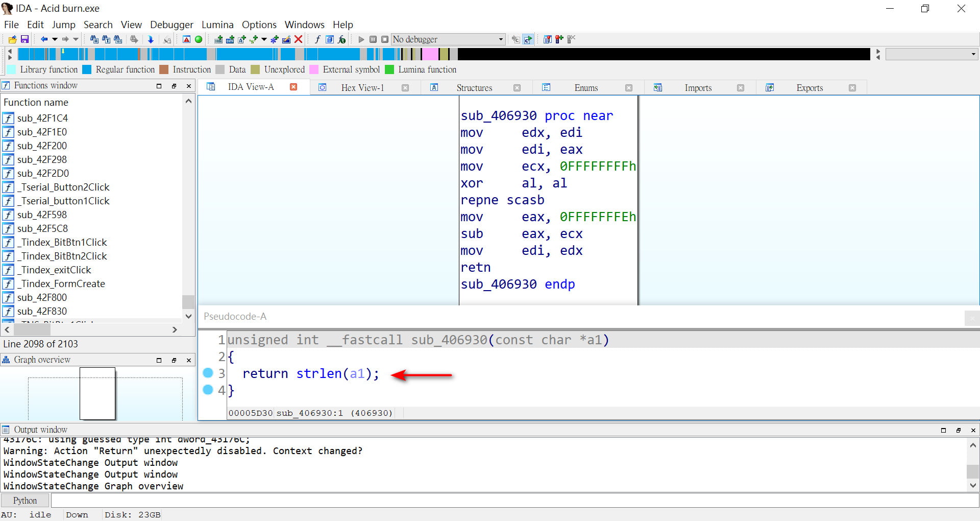Toggle breakpoint dot on pseudocode line 3
The height and width of the screenshot is (521, 980).
click(208, 373)
